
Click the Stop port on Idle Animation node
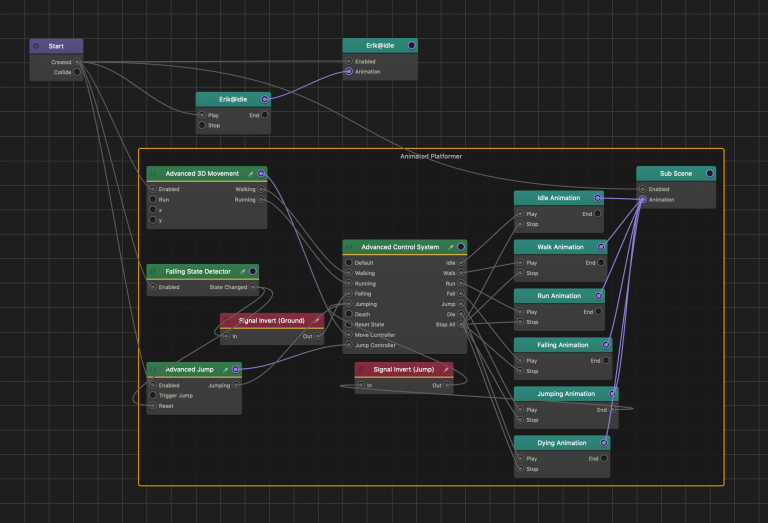520,224
